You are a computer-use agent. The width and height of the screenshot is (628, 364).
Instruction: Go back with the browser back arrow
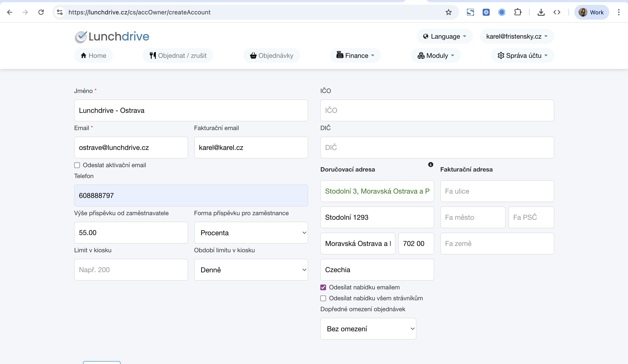pyautogui.click(x=10, y=12)
